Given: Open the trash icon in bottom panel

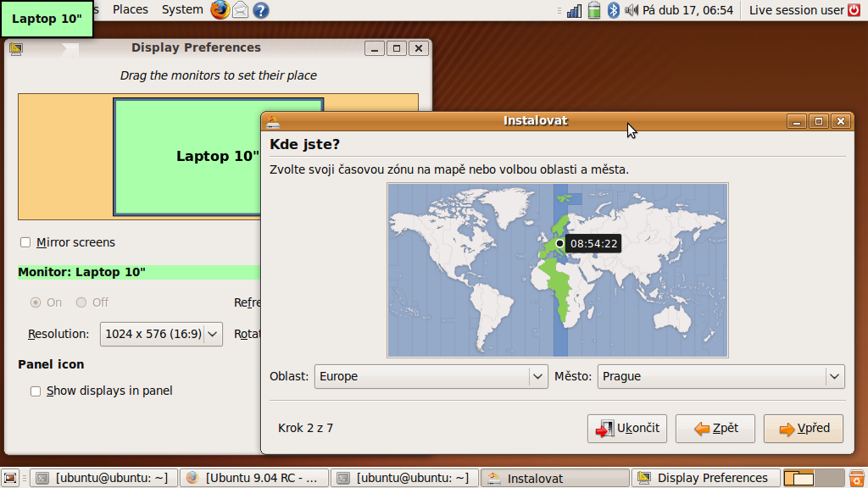Looking at the screenshot, I should (x=857, y=478).
